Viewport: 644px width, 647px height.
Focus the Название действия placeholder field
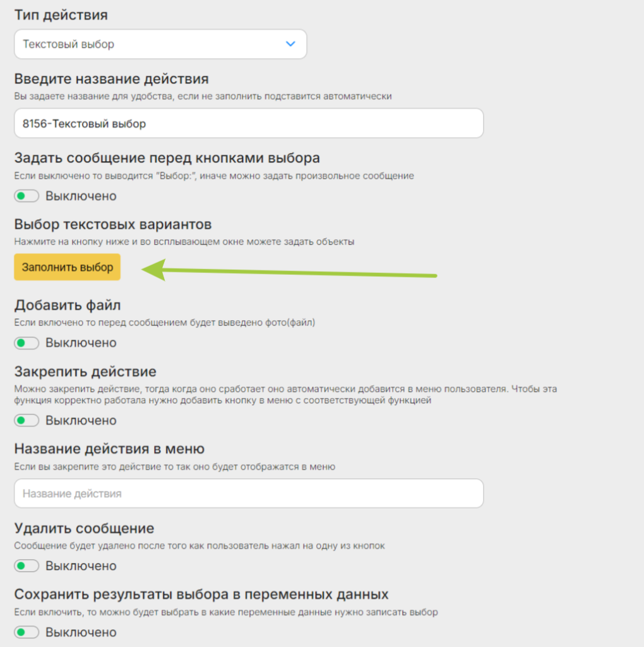pos(249,493)
